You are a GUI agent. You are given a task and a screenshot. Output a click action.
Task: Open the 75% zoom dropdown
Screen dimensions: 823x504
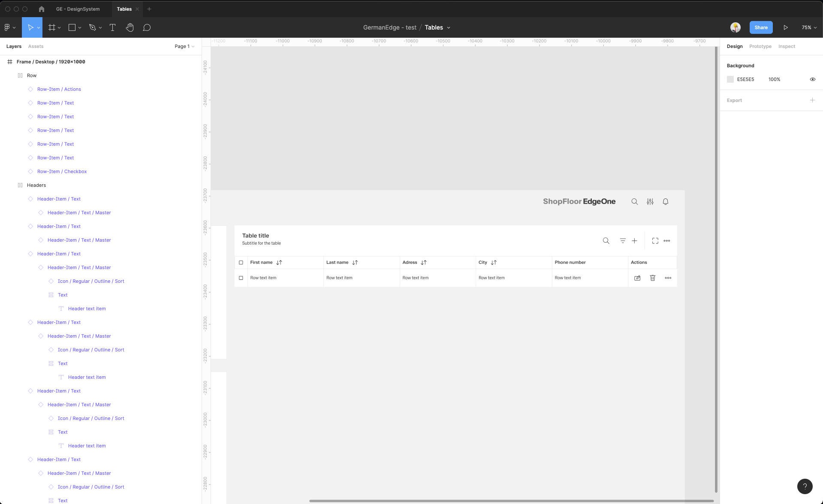tap(809, 27)
